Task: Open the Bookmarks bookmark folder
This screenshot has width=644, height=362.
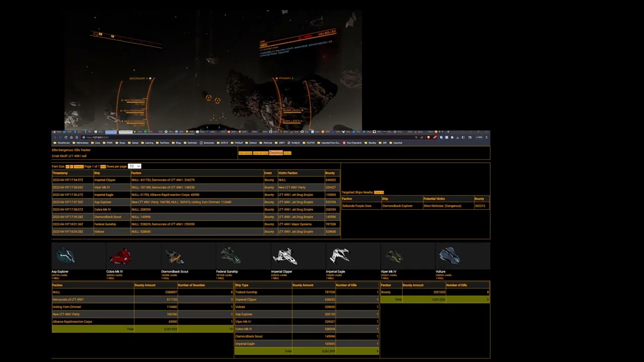Action: click(x=208, y=143)
